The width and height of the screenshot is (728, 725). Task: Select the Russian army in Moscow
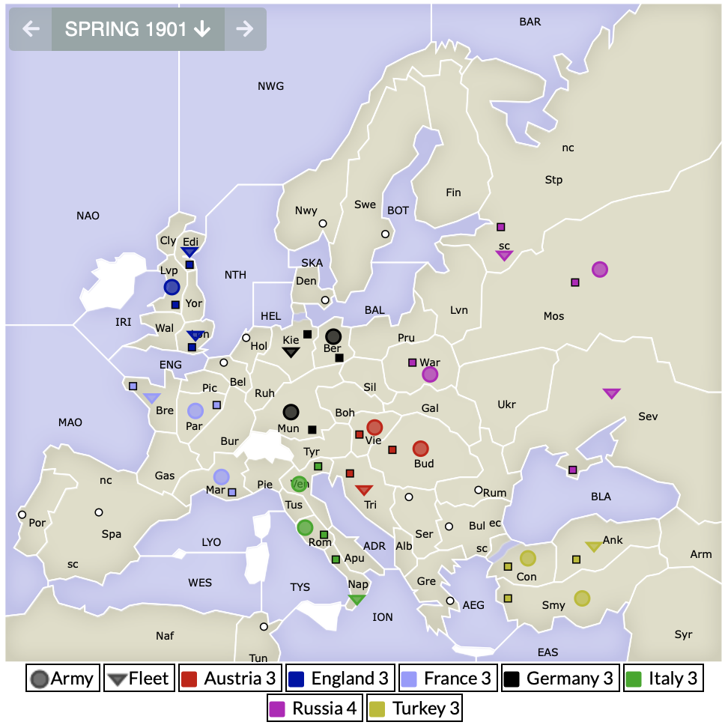click(600, 269)
